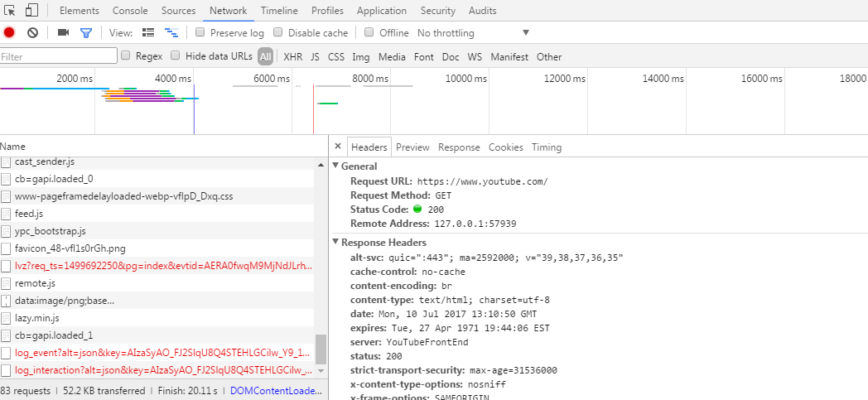Filter requests by XHR type
This screenshot has width=868, height=400.
(292, 57)
